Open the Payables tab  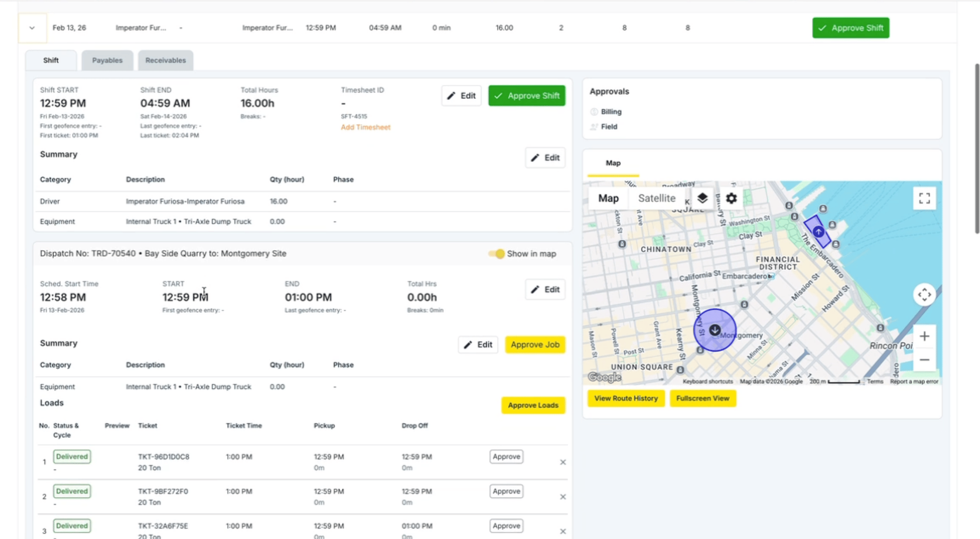pos(107,60)
